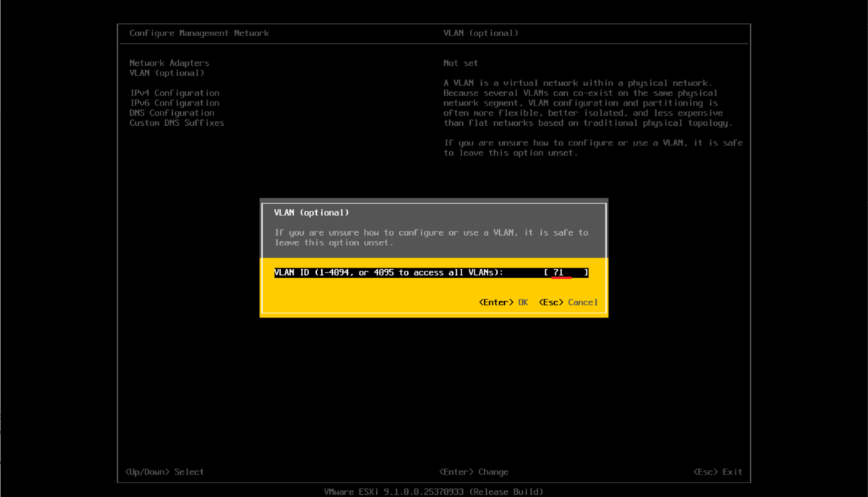Screen dimensions: 868x497
Task: Click the VMware ESXi release build text
Action: tap(434, 492)
